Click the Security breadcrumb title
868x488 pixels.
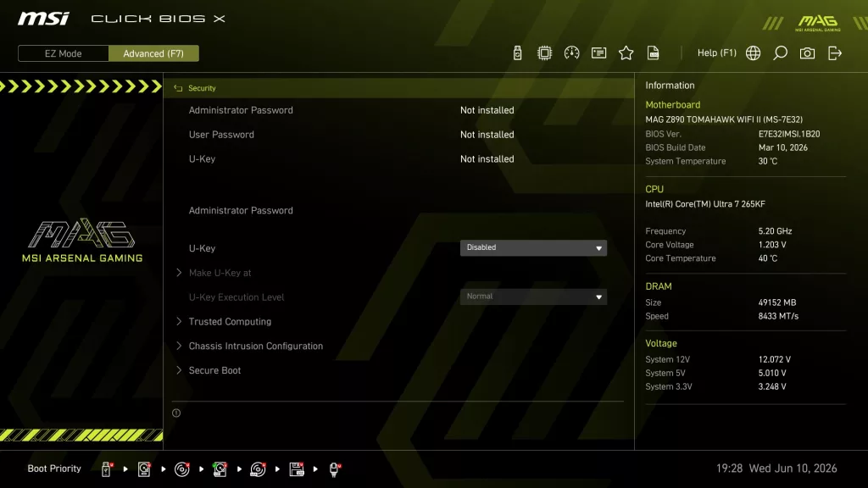tap(202, 88)
